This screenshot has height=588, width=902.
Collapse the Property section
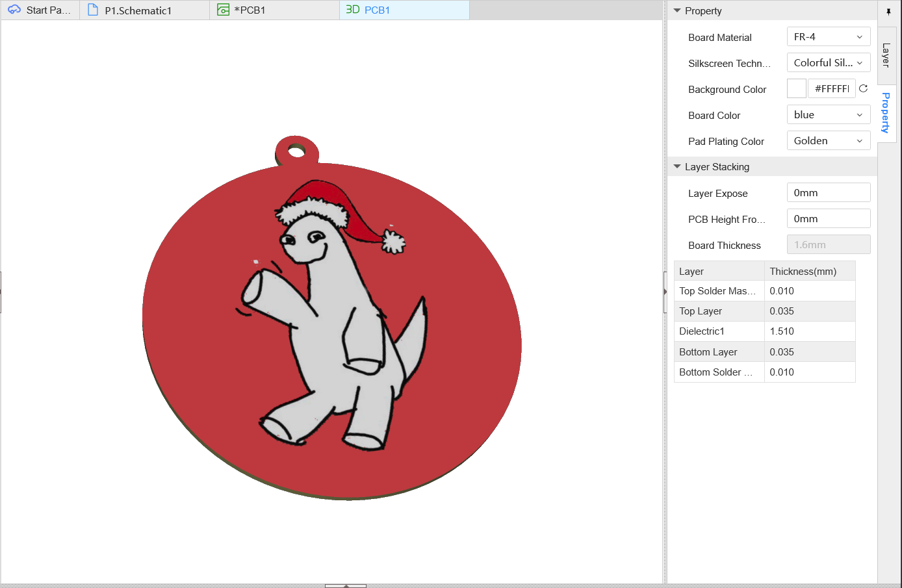(677, 11)
